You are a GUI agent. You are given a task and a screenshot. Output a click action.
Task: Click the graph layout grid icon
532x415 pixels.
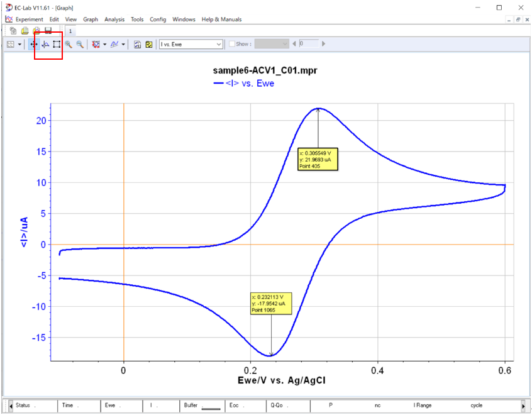click(x=11, y=44)
